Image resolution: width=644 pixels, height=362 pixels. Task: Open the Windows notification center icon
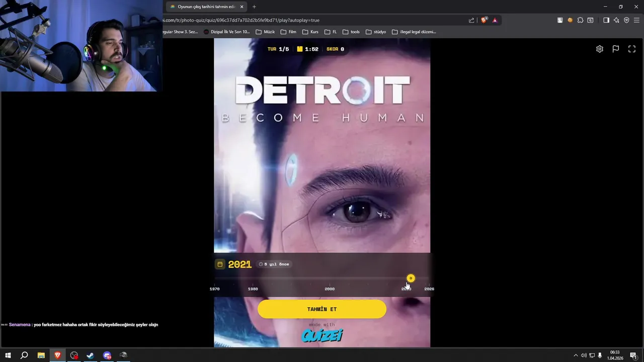coord(633,355)
